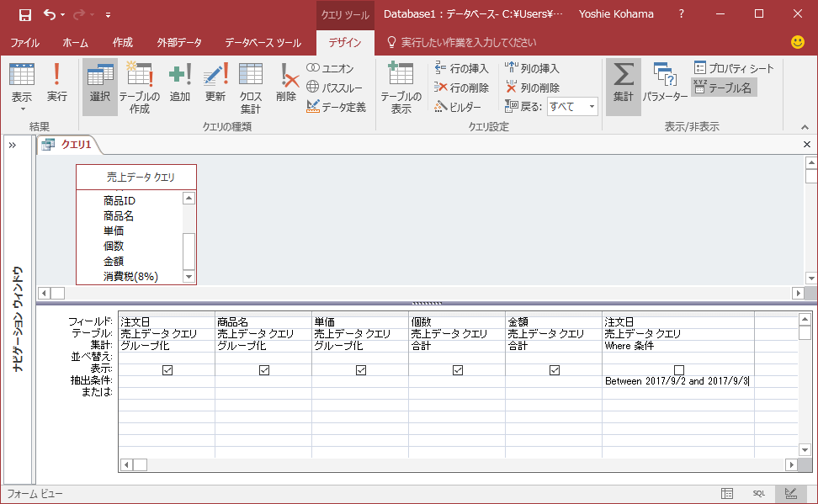Viewport: 818px width, 504px height.
Task: Open the 戻る すべて combo box
Action: [x=571, y=106]
